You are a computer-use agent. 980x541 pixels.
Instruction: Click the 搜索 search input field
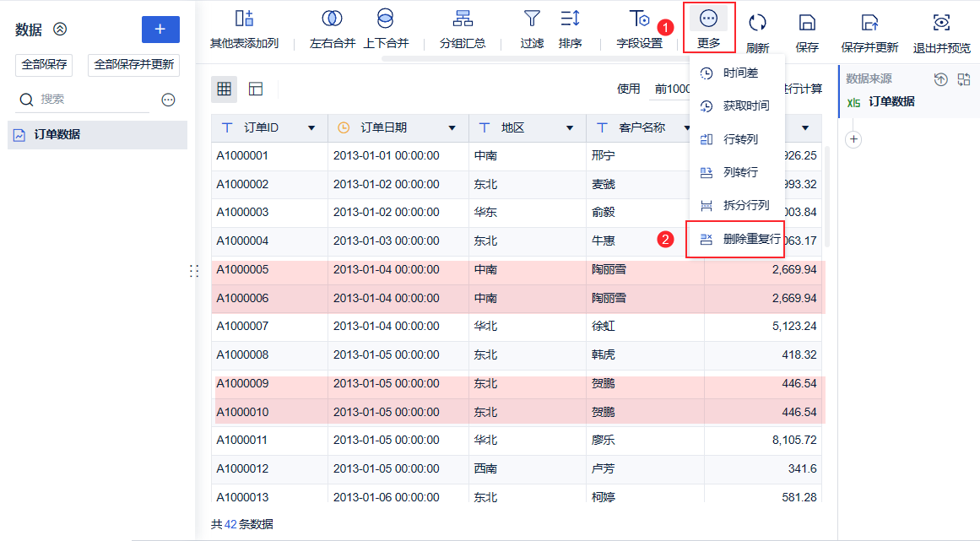pyautogui.click(x=90, y=100)
